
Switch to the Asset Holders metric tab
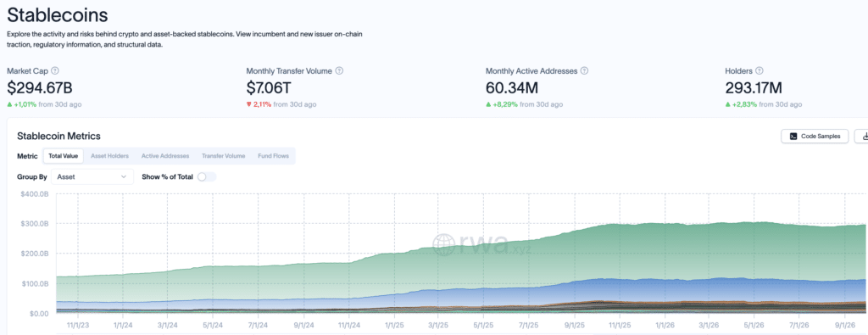pos(109,156)
